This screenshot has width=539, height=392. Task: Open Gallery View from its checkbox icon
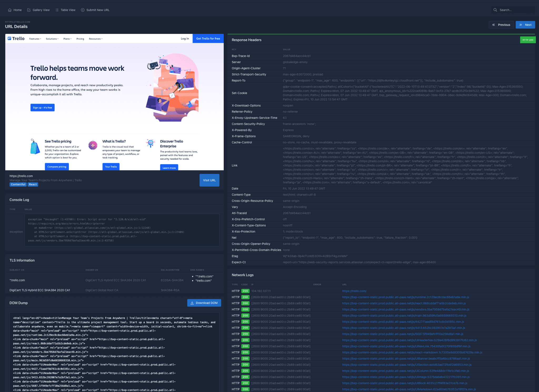point(29,10)
